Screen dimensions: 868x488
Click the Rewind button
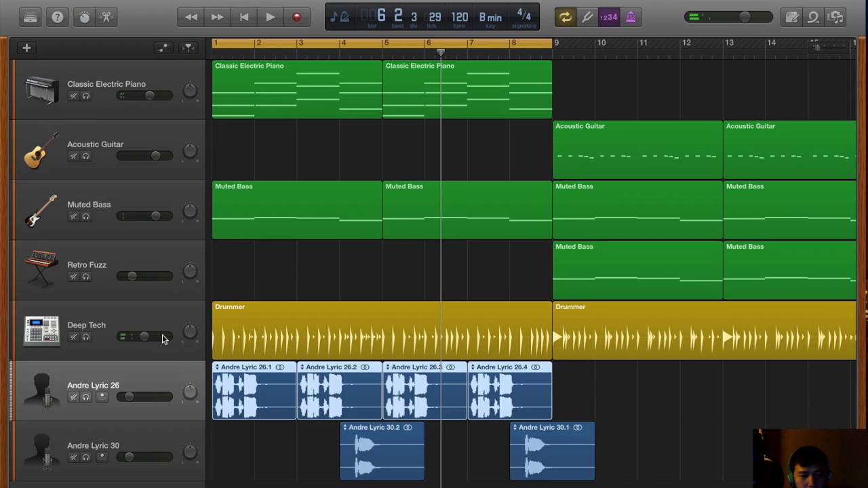[191, 17]
